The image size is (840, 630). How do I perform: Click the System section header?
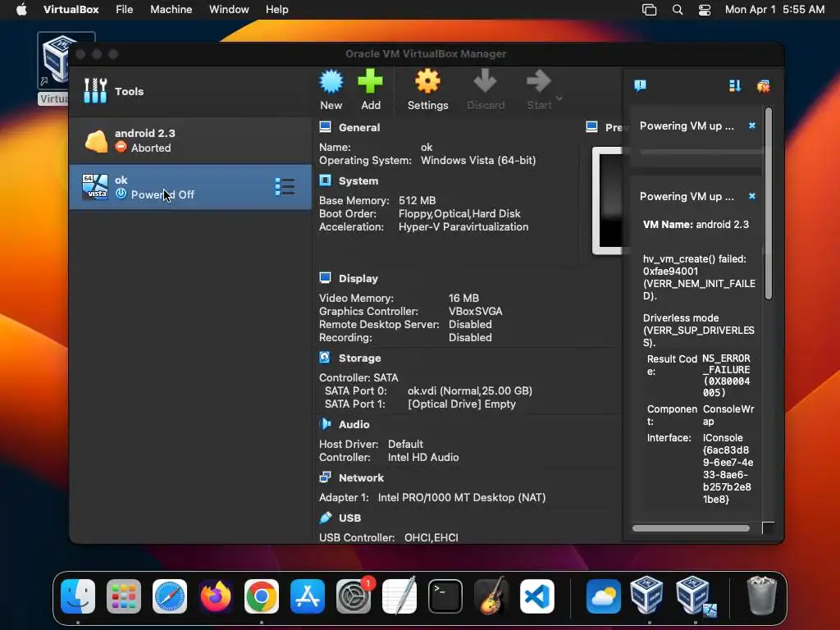(358, 181)
